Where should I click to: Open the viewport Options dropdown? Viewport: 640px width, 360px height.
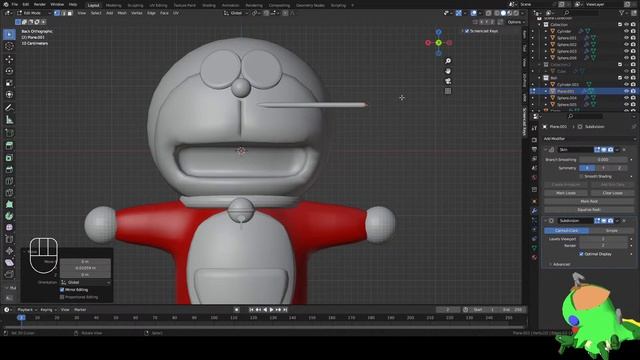click(x=515, y=22)
